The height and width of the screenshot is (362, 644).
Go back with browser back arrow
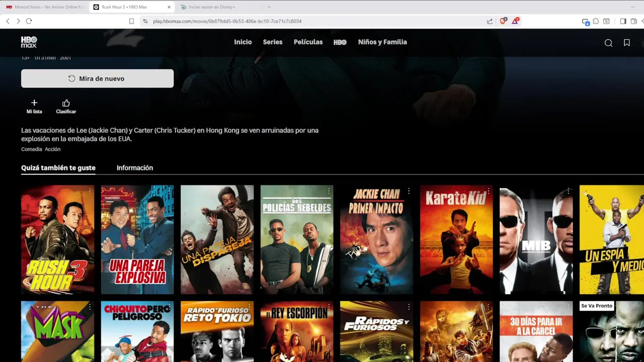(8, 21)
